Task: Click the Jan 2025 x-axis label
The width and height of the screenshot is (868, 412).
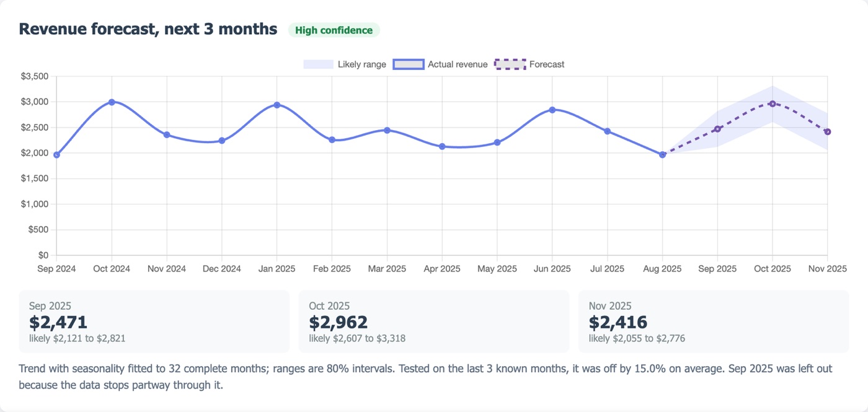Action: point(277,269)
